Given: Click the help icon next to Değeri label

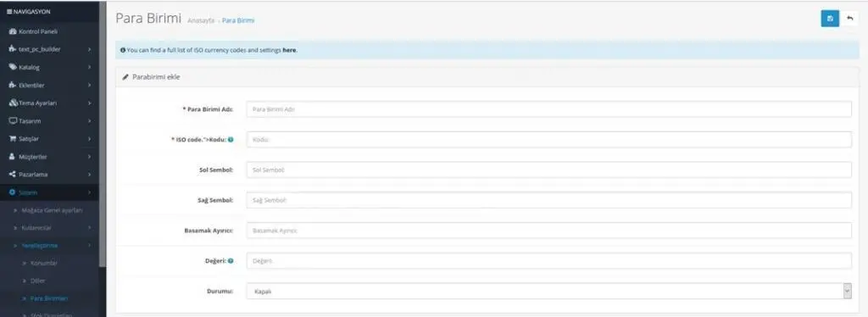Looking at the screenshot, I should 231,260.
